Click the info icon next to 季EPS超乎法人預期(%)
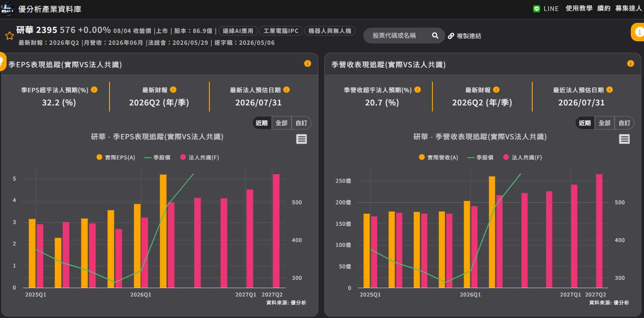The image size is (644, 318). click(x=94, y=90)
